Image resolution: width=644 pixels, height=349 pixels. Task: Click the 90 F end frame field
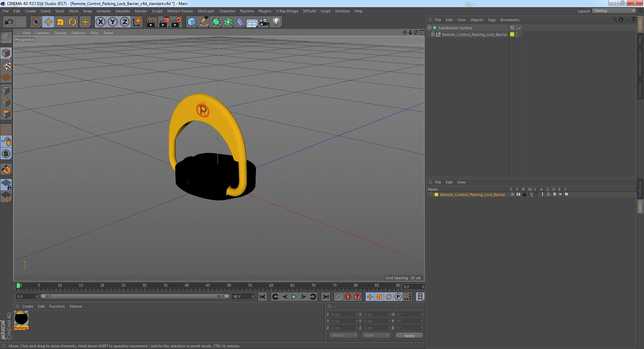244,297
